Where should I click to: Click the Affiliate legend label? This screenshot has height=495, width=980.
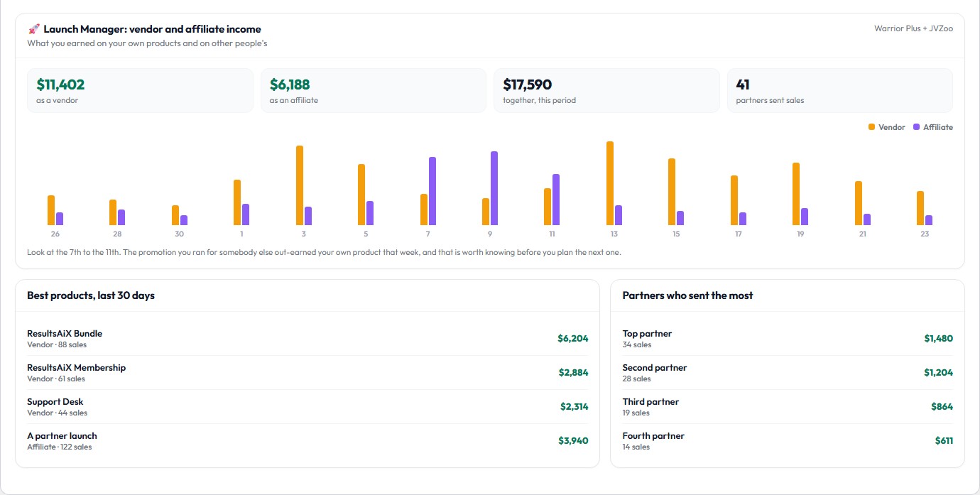pos(938,127)
